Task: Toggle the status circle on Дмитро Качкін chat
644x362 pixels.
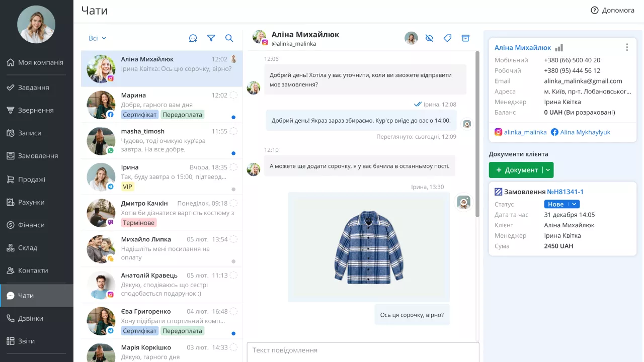Action: tap(233, 203)
